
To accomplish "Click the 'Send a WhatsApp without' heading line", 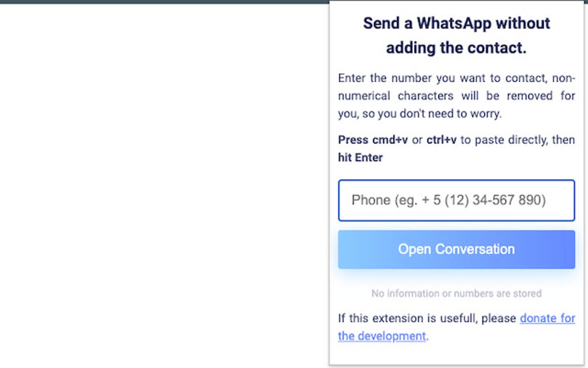I will coord(457,23).
